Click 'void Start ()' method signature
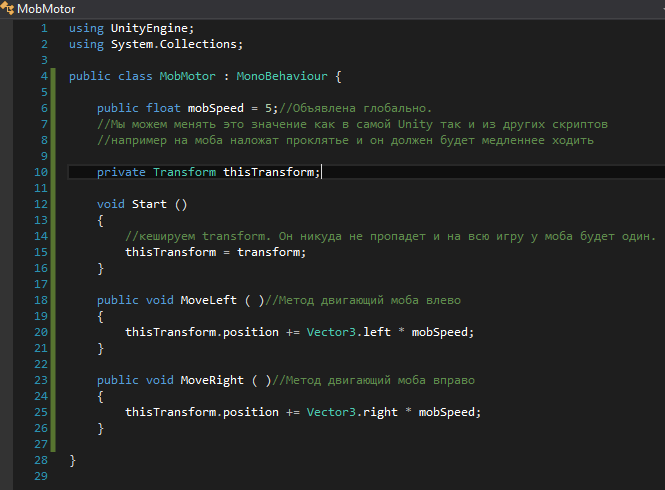Image resolution: width=665 pixels, height=490 pixels. [x=142, y=204]
